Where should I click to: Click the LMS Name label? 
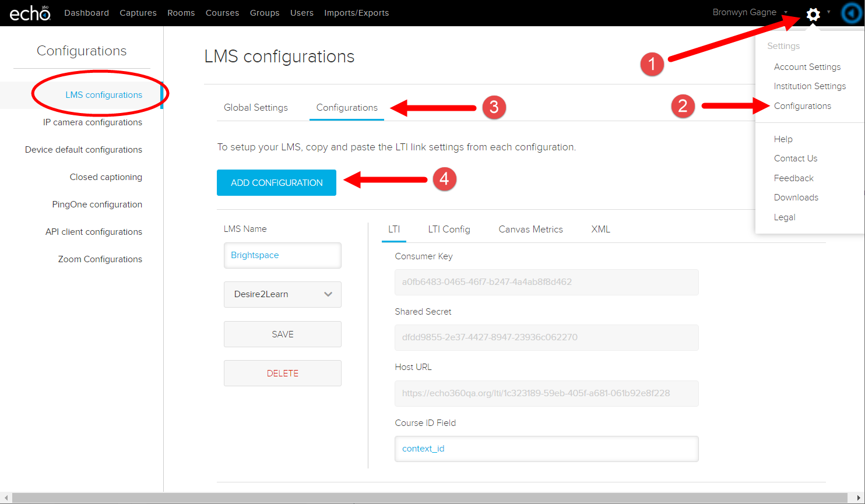pos(245,229)
